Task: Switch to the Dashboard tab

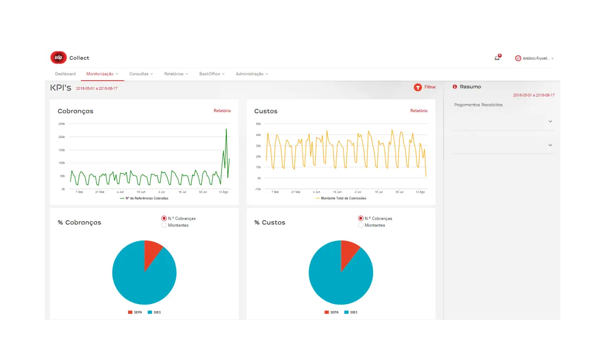Action: coord(65,74)
